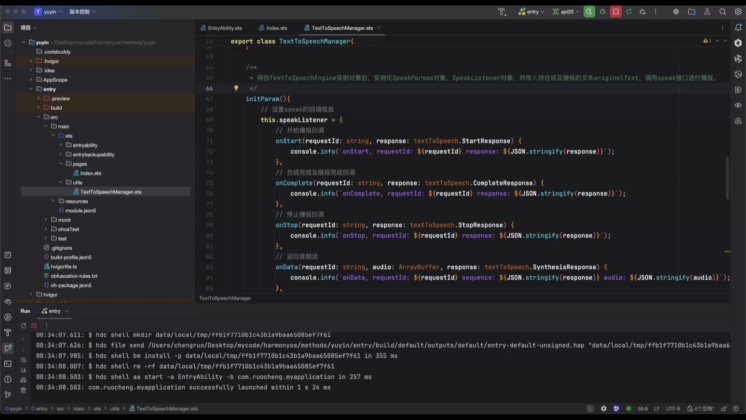Image resolution: width=746 pixels, height=420 pixels.
Task: Select the entry tab in Run panel
Action: pos(55,311)
